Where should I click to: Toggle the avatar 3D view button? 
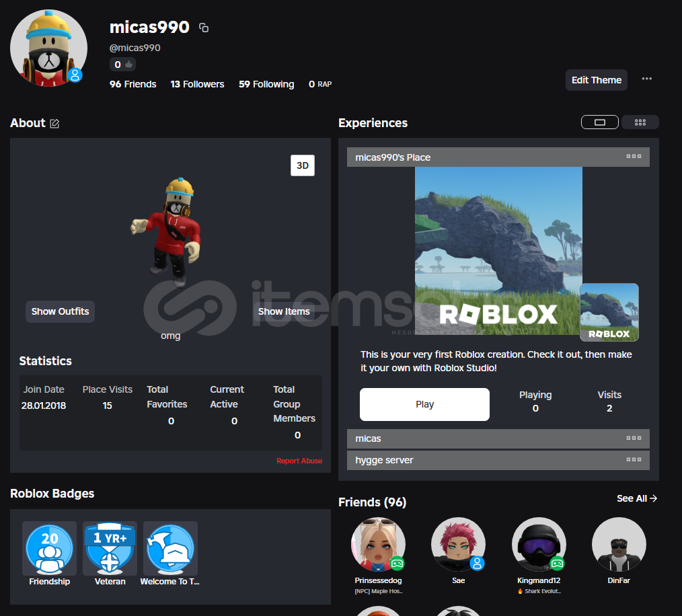pyautogui.click(x=303, y=165)
